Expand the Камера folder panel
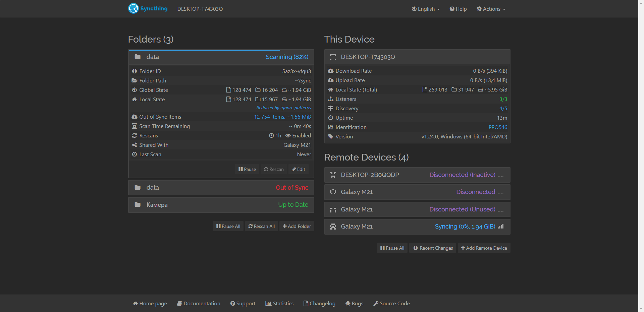The width and height of the screenshot is (644, 312). point(221,205)
